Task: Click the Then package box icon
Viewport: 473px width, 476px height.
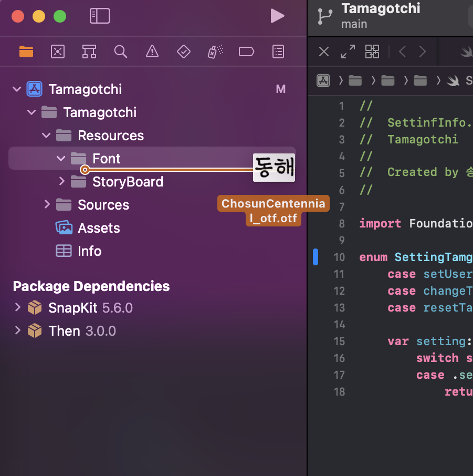Action: click(x=35, y=330)
